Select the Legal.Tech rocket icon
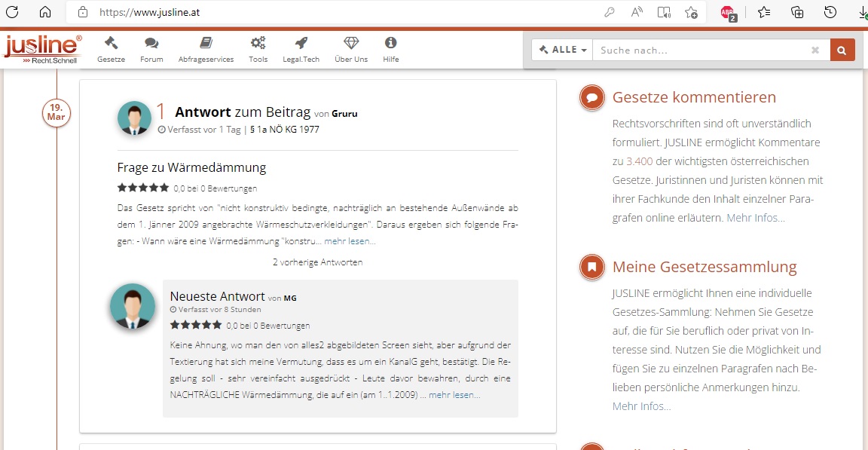 (301, 44)
